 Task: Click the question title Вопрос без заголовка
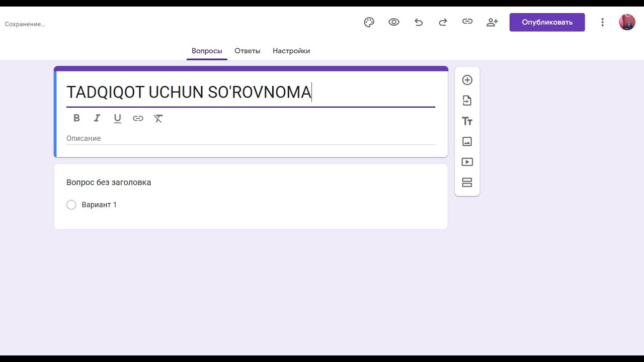pyautogui.click(x=109, y=183)
